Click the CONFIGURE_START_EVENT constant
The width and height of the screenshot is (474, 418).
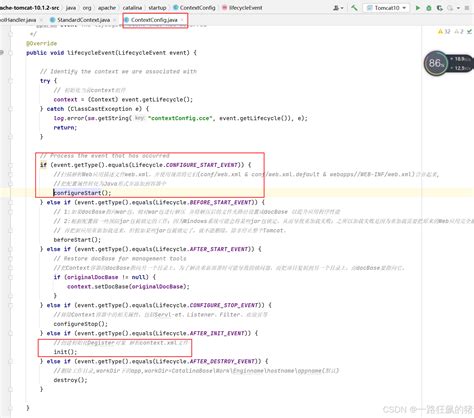(x=202, y=165)
